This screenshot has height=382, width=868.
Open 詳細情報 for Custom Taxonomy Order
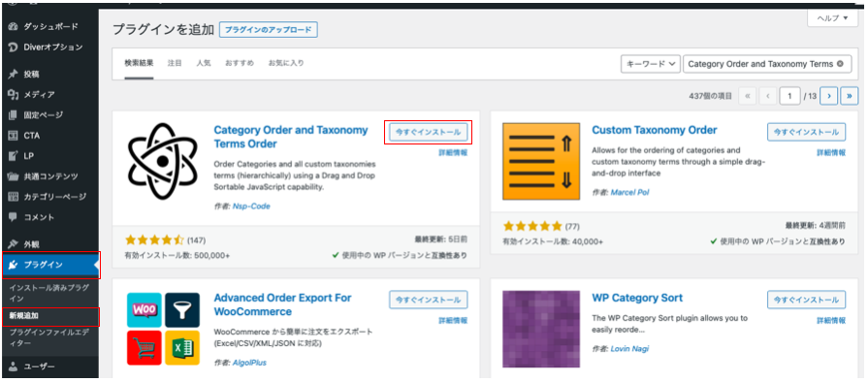pos(831,153)
